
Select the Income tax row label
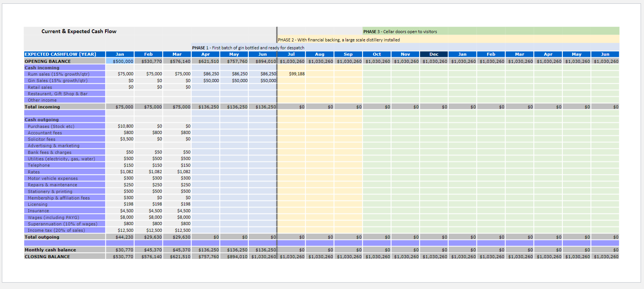[56, 230]
